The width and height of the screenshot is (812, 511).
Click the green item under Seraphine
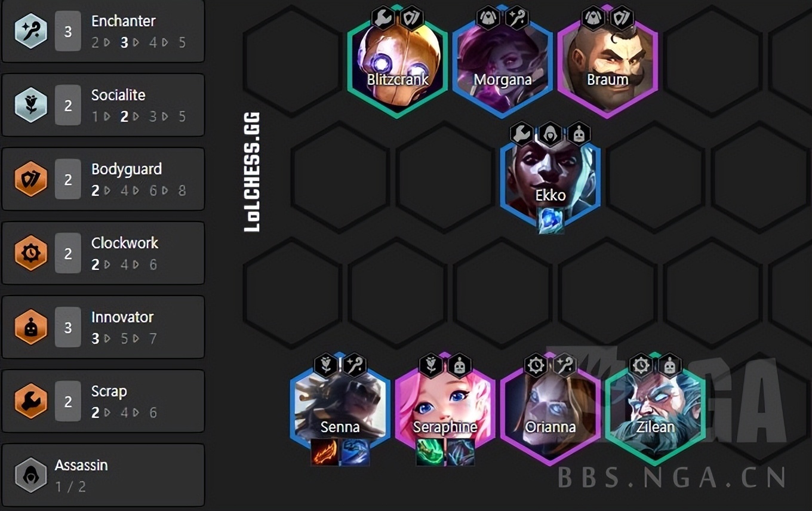coord(430,452)
